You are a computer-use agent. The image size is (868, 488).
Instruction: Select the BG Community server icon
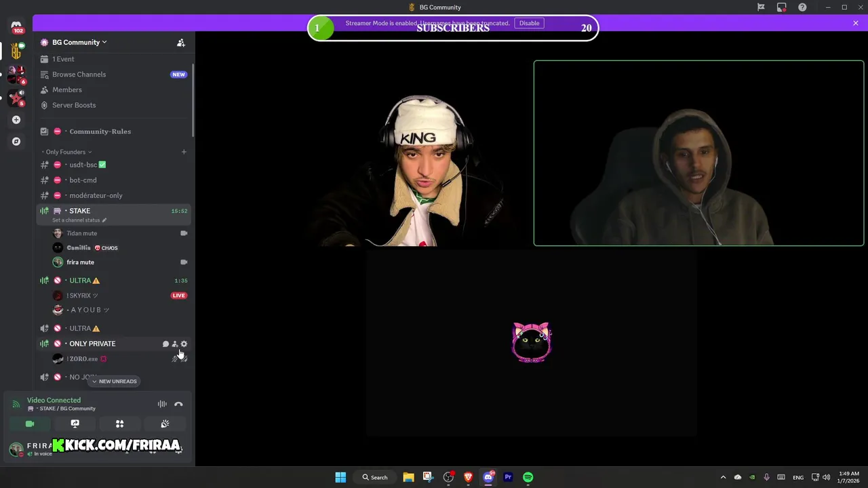[16, 51]
